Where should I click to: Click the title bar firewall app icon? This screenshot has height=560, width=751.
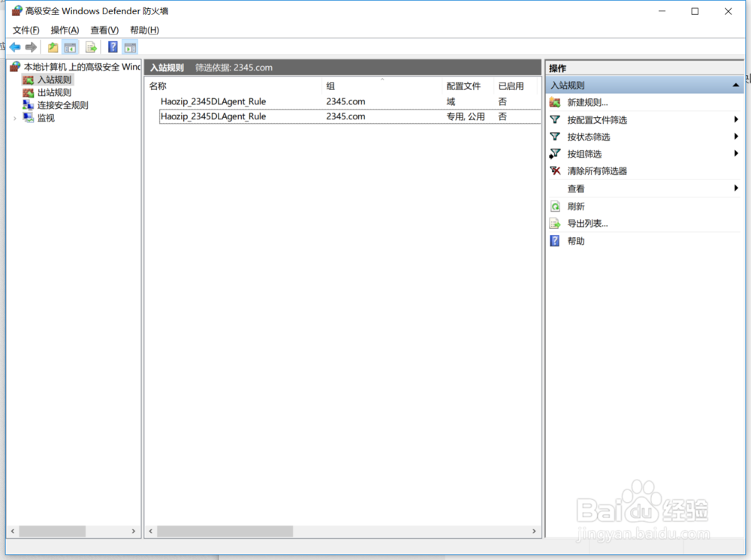(x=17, y=11)
